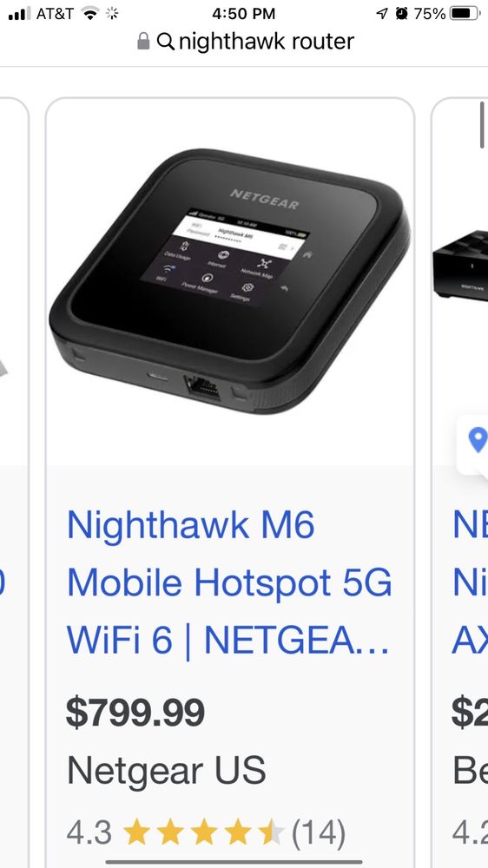
Task: Tap the blue location pin icon
Action: tap(478, 440)
